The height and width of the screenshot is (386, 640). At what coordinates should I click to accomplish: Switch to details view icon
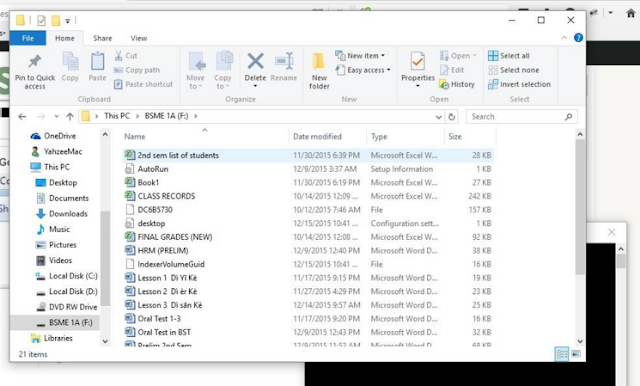pos(562,354)
